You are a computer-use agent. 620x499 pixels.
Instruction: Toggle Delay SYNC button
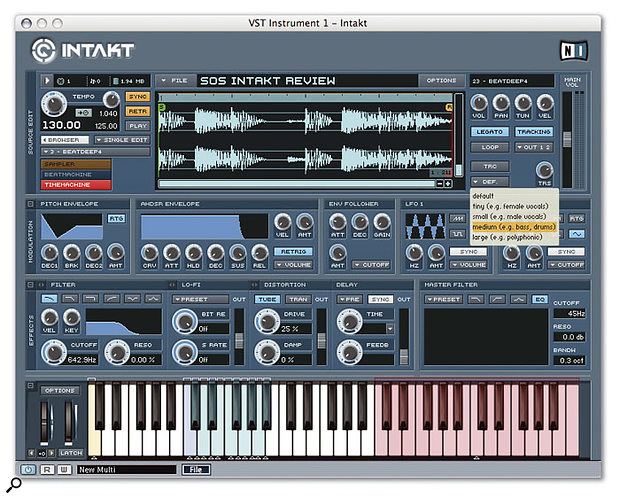click(x=380, y=299)
